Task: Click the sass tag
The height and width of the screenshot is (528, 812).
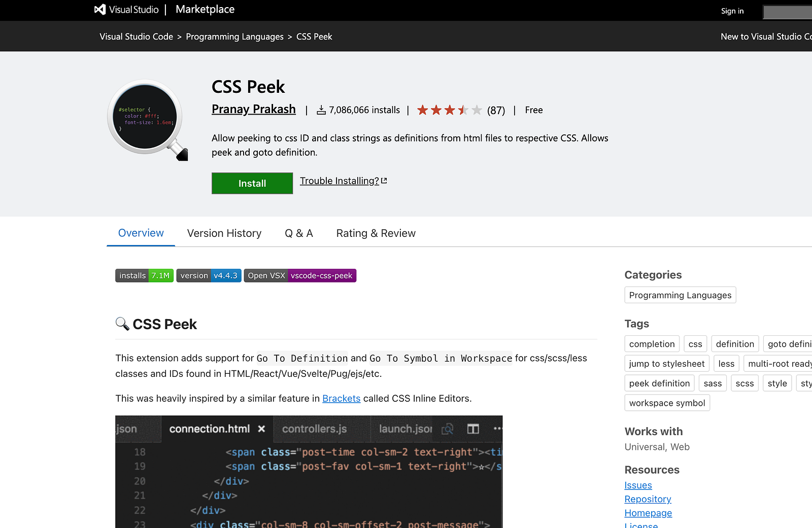Action: point(713,383)
